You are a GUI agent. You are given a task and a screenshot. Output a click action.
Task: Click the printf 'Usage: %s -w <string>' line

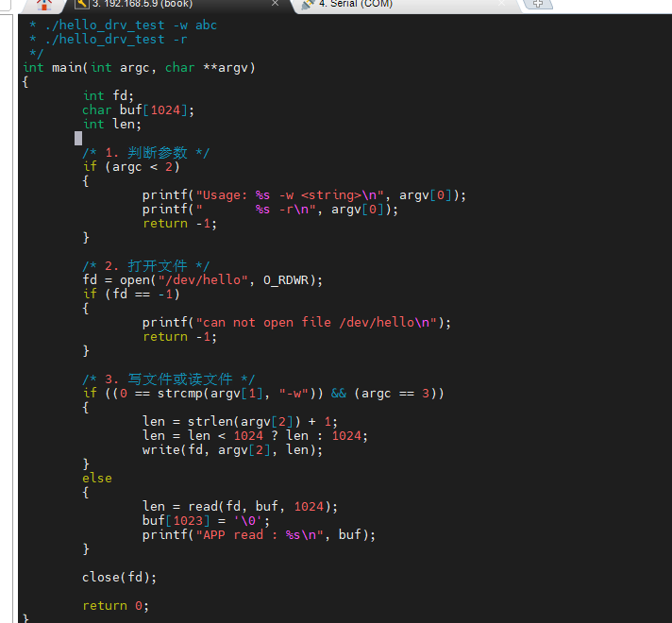click(x=304, y=195)
